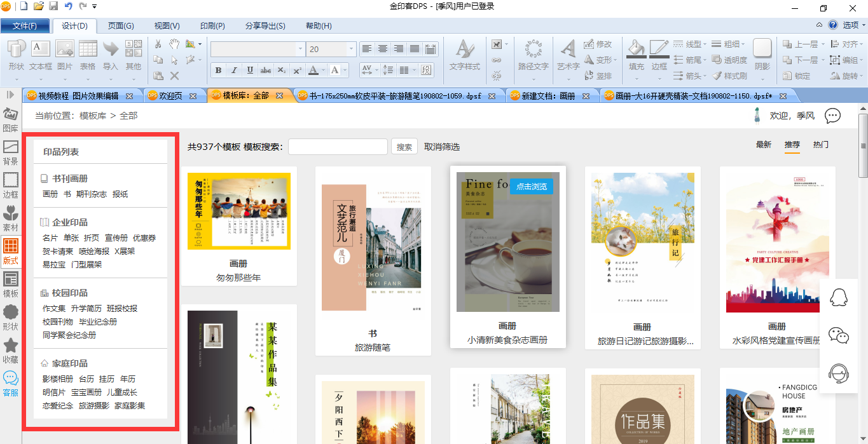The image size is (868, 444).
Task: Open the message bubble icon beside 欢迎，季风
Action: point(832,116)
